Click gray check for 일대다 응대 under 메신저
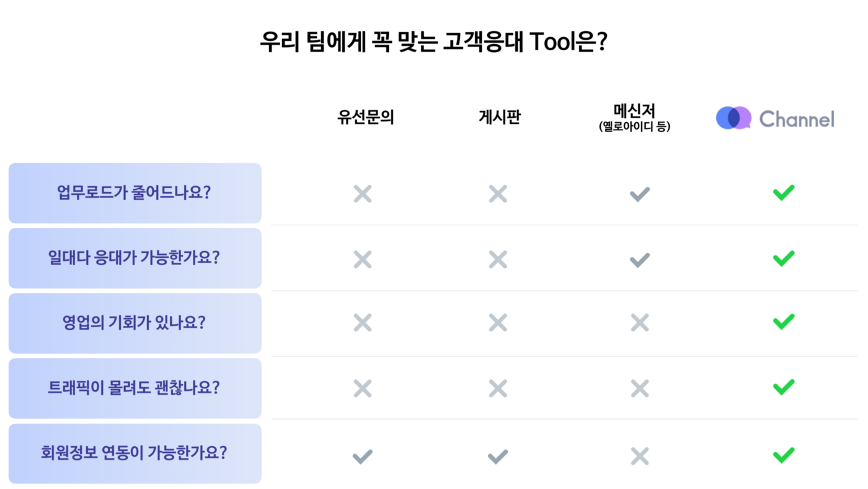The height and width of the screenshot is (489, 868). pyautogui.click(x=639, y=259)
